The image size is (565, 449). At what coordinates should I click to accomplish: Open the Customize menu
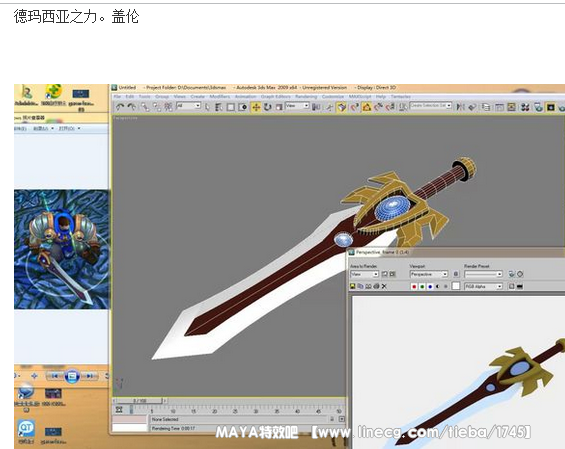coord(333,97)
